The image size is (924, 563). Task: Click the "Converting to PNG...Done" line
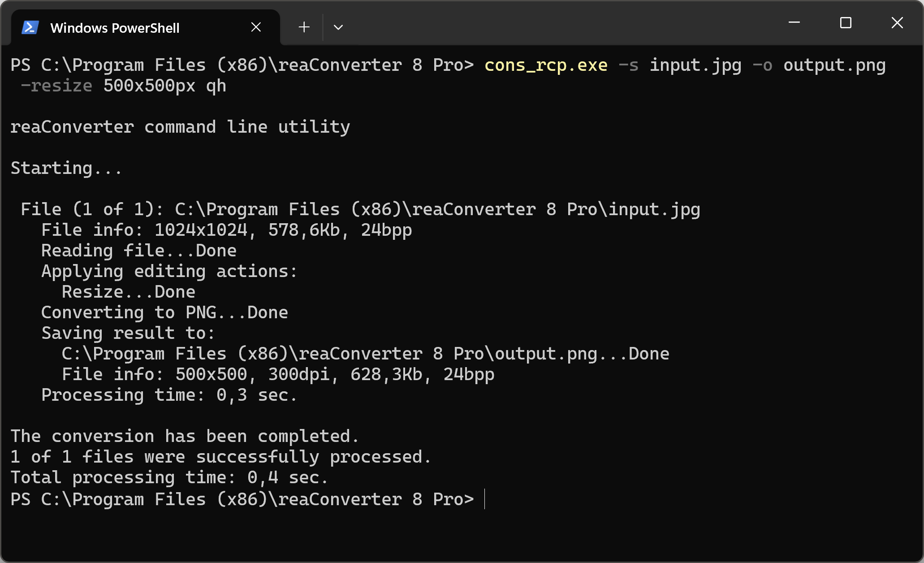[x=164, y=313]
